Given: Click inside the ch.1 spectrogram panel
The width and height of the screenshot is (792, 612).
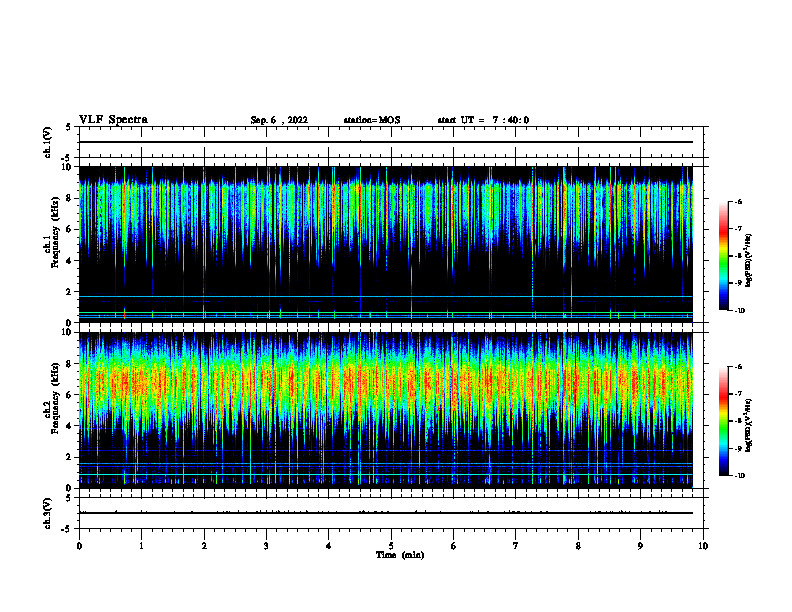Looking at the screenshot, I should (386, 244).
